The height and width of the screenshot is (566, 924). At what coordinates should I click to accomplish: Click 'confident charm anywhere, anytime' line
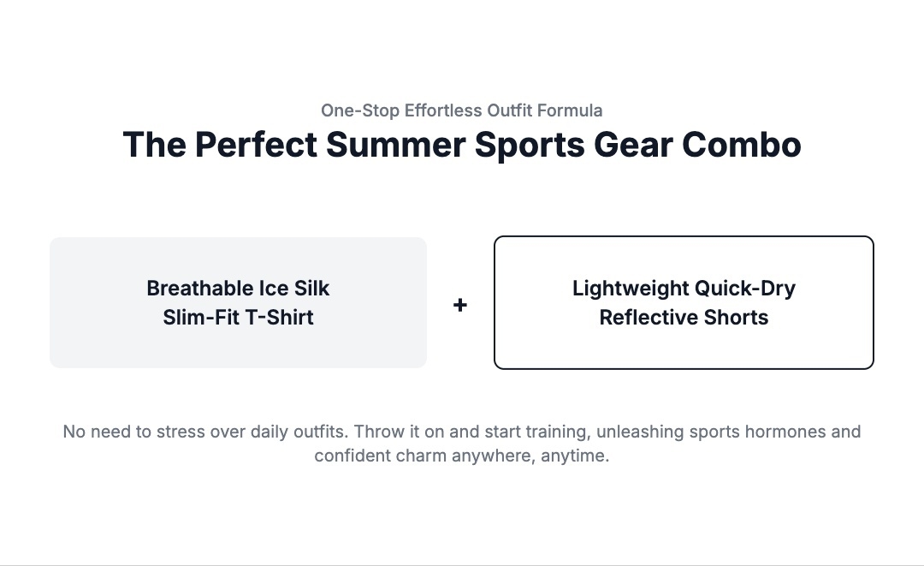pyautogui.click(x=462, y=456)
